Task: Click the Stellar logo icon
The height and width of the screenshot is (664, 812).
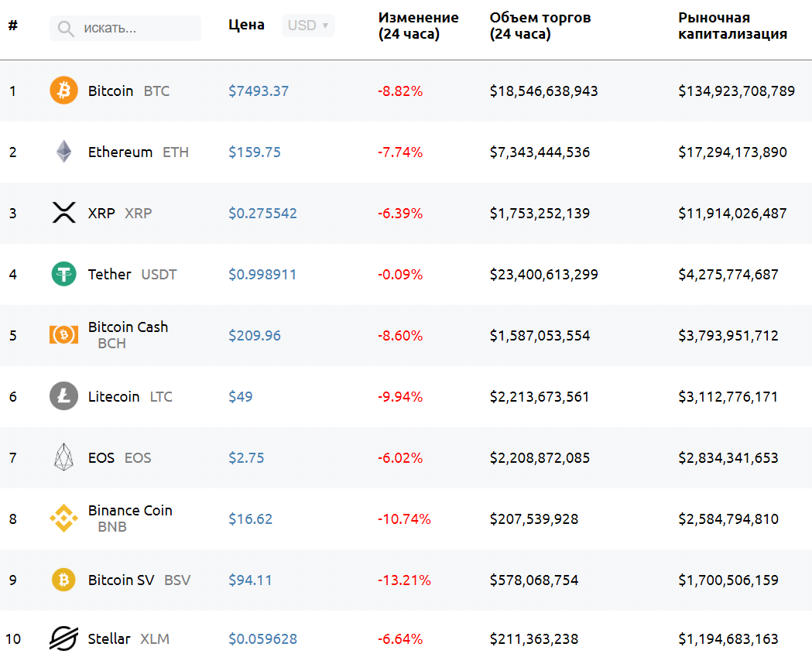Action: (63, 638)
